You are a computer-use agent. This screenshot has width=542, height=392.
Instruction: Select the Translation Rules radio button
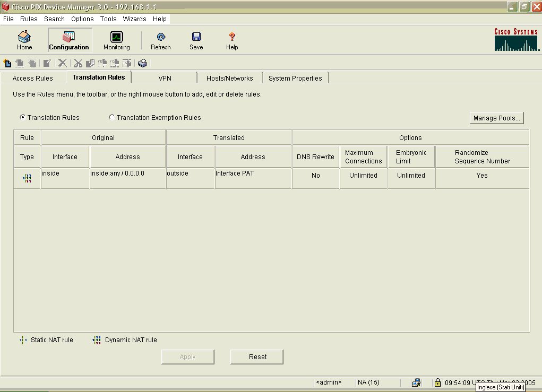[x=22, y=117]
